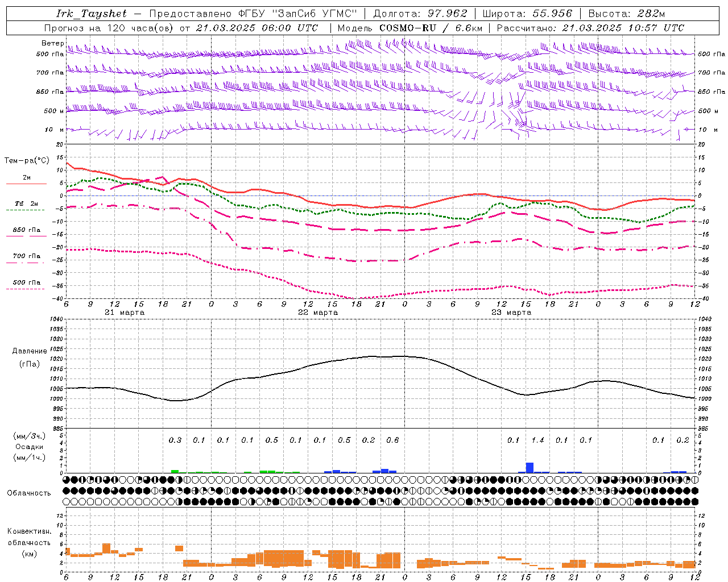Viewport: 728px width, 582px height.
Task: Click the 0.6 precipitation value
Action: tap(392, 440)
